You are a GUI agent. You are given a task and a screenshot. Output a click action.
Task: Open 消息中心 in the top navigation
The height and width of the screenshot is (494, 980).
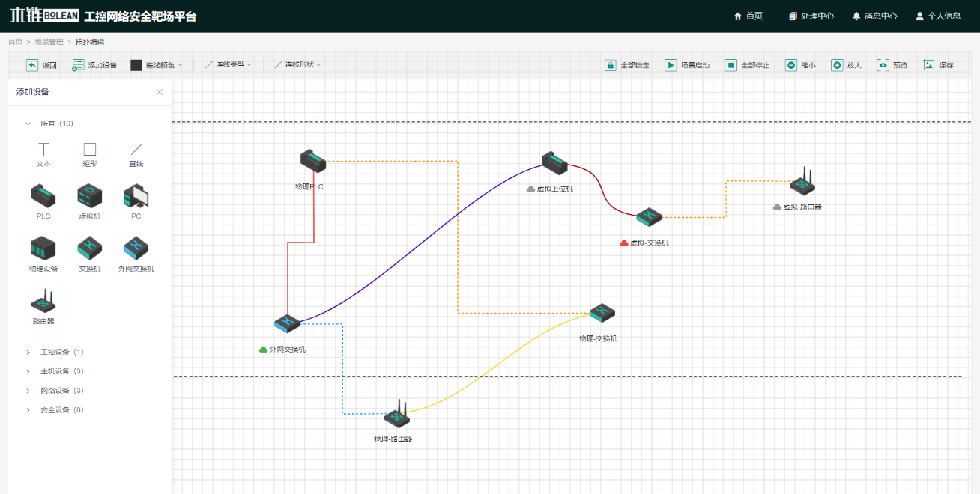point(874,16)
